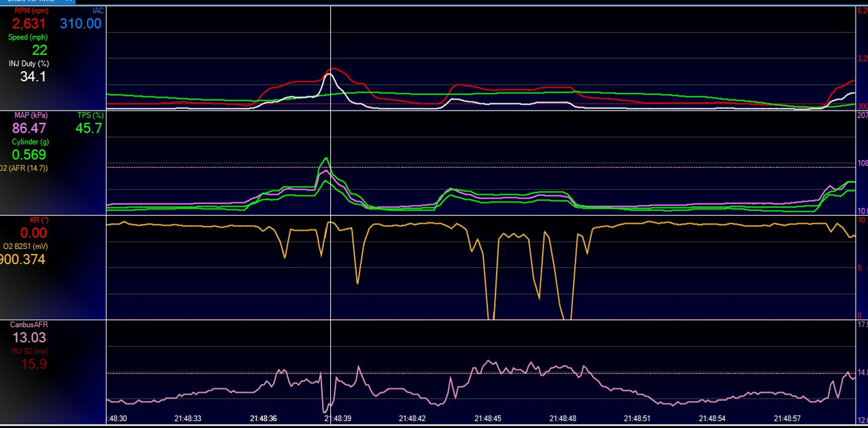Click the white vertical chart cursor line
This screenshot has width=868, height=428.
[330, 214]
